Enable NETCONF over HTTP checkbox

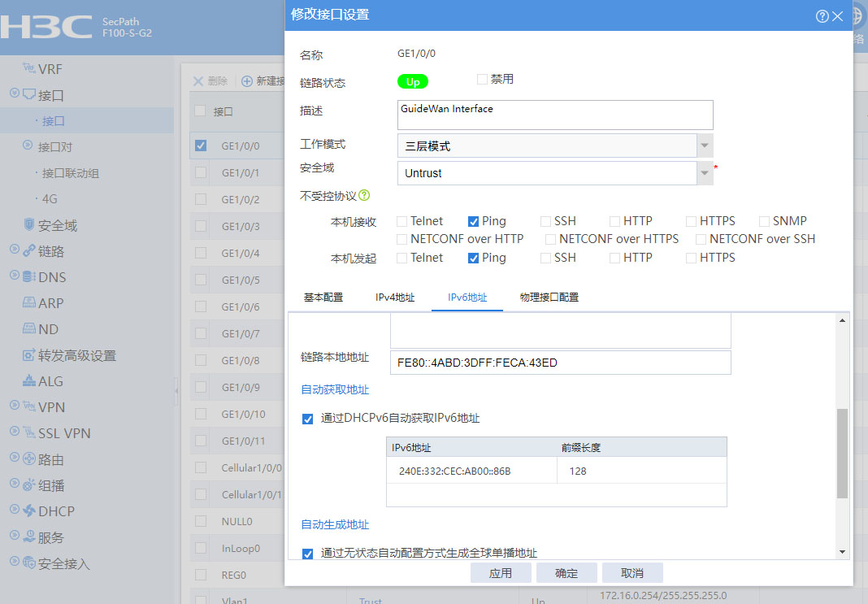point(401,239)
